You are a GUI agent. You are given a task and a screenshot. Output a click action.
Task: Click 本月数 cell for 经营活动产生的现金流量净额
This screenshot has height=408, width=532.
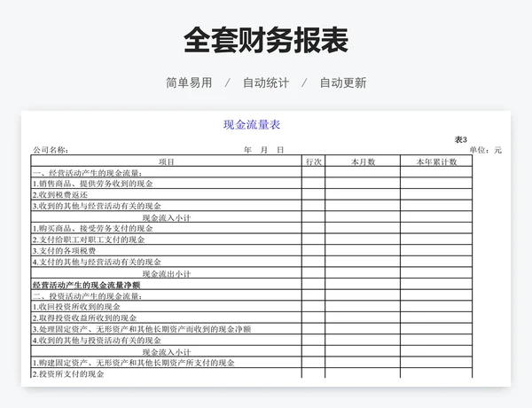click(x=363, y=285)
